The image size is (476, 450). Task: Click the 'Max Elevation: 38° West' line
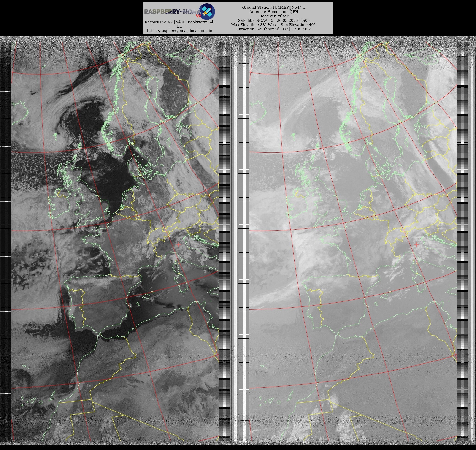[x=273, y=25]
